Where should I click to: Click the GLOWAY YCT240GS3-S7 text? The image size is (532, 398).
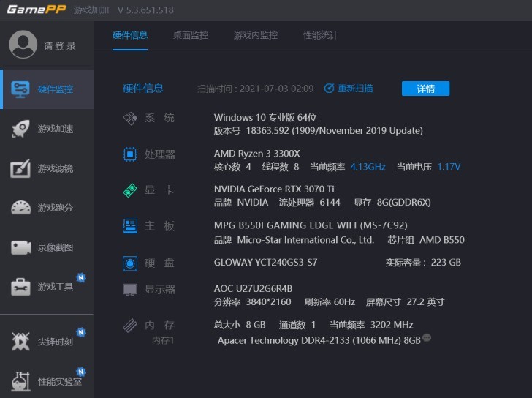point(266,262)
